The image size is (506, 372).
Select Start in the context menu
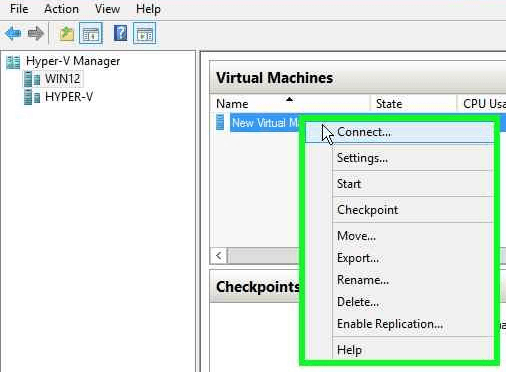(x=399, y=184)
